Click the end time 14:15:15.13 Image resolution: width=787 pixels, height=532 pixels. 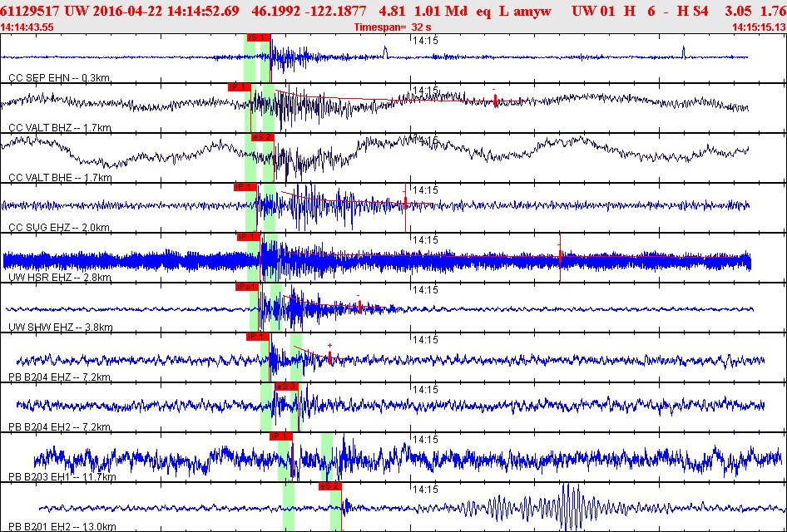point(759,27)
